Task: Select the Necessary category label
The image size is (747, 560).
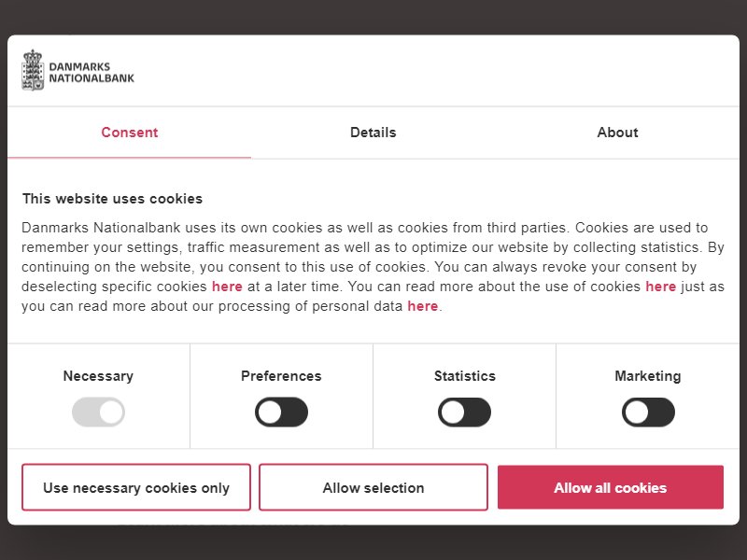Action: point(98,376)
